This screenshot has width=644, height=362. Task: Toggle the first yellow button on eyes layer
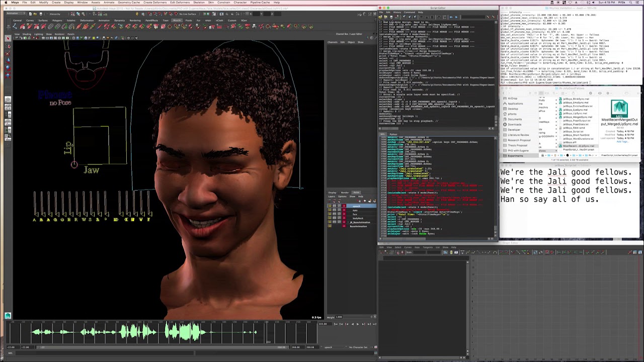click(330, 211)
